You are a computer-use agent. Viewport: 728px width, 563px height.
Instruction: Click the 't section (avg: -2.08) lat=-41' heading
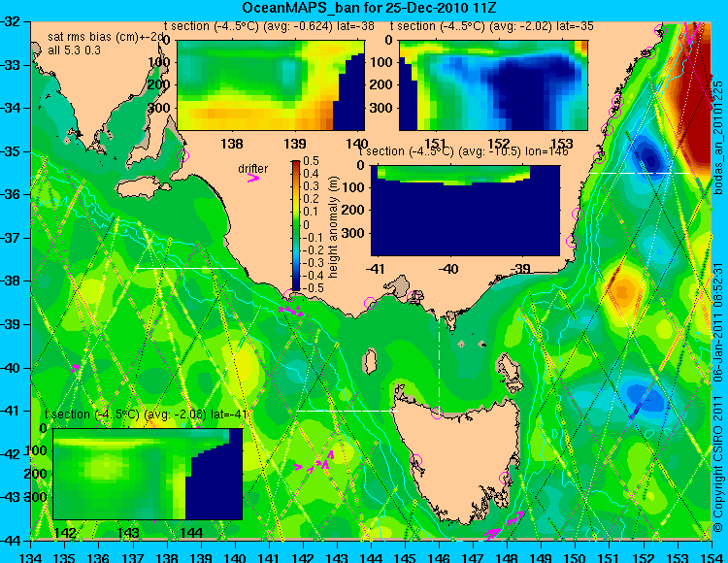[146, 414]
